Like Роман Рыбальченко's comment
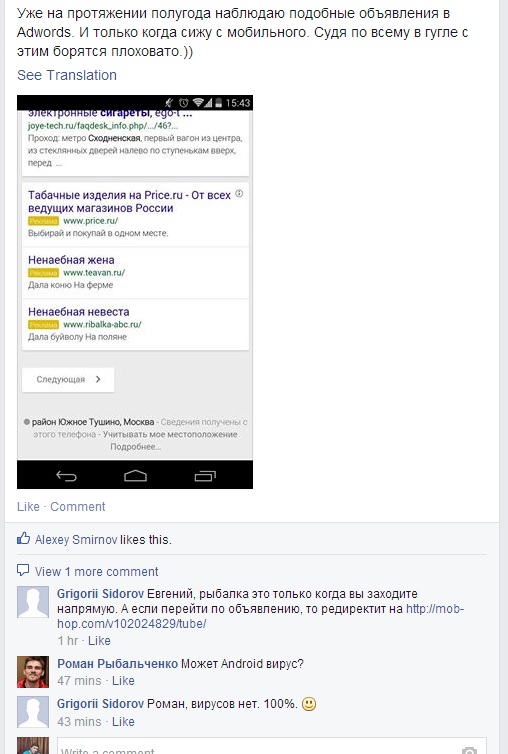This screenshot has width=508, height=754. click(123, 680)
